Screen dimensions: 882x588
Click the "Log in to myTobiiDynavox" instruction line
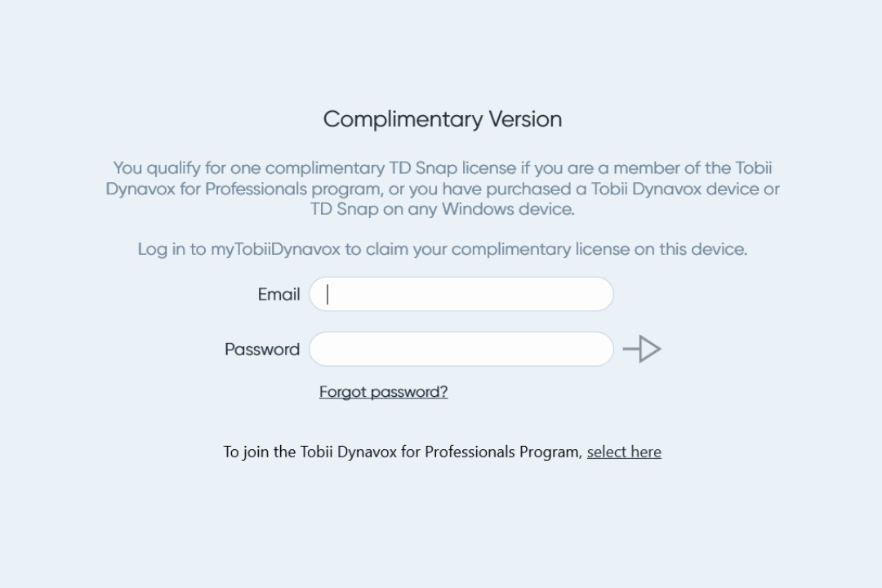point(442,249)
